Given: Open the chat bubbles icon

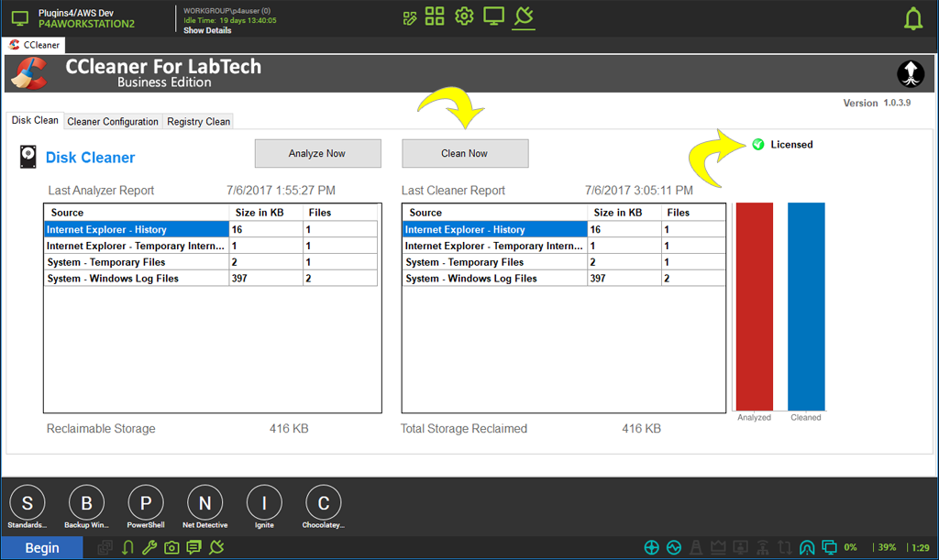Looking at the screenshot, I should (193, 547).
